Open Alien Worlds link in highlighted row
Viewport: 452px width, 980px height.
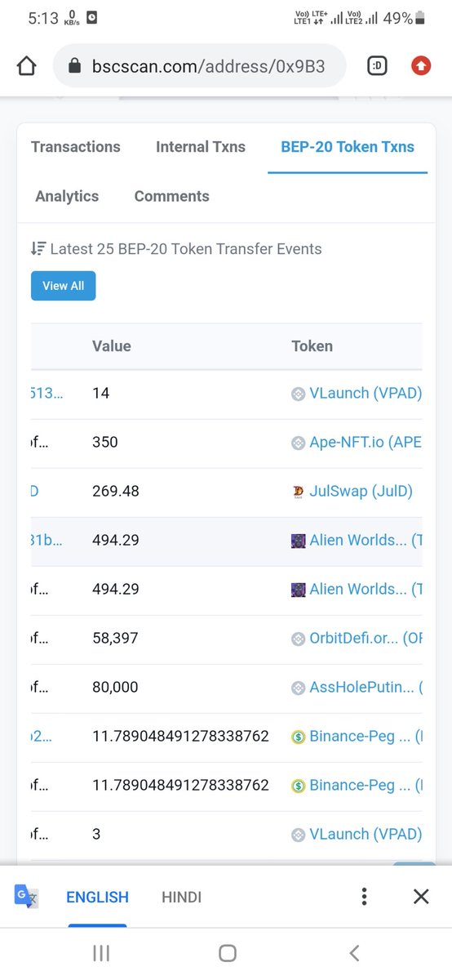366,540
